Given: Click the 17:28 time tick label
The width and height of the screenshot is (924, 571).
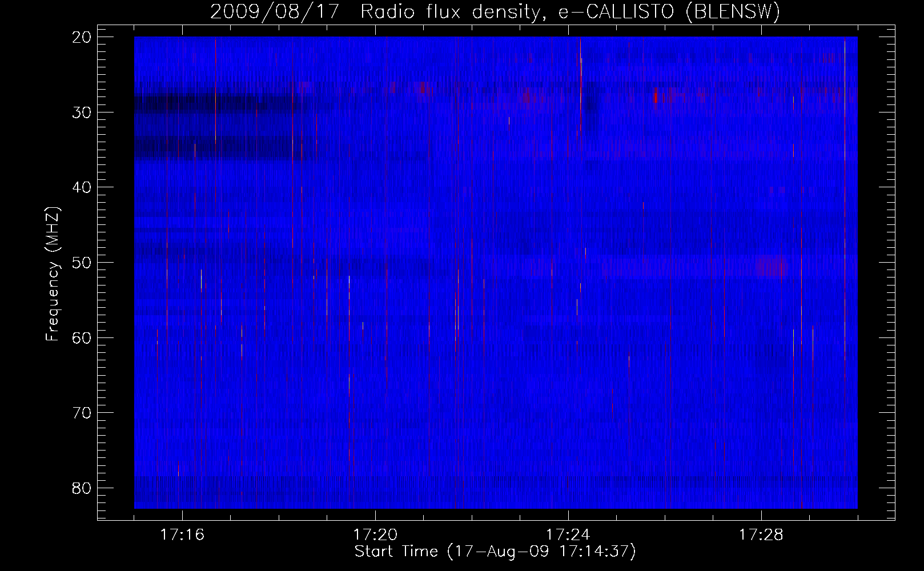Looking at the screenshot, I should 761,535.
